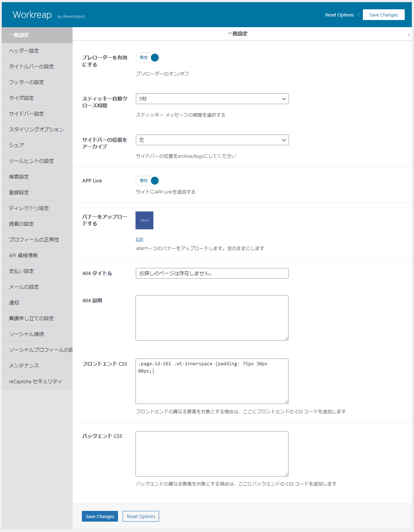The image size is (414, 532).
Task: Click the 404 タイトル text field
Action: coord(212,273)
